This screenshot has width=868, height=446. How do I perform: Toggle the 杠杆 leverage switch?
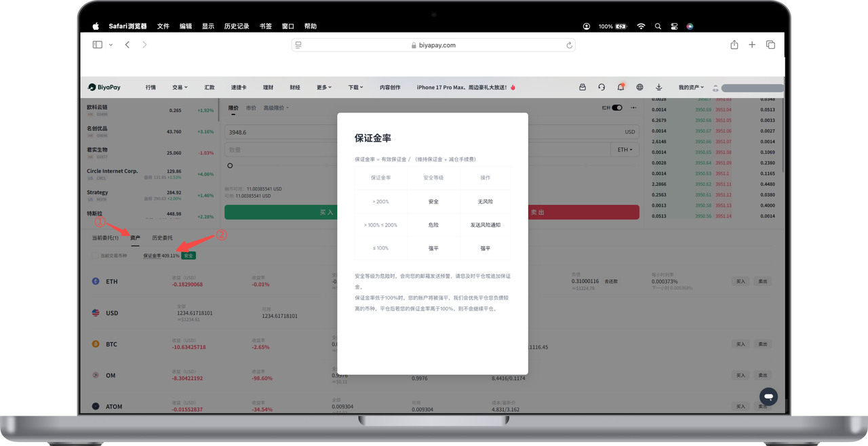[617, 108]
